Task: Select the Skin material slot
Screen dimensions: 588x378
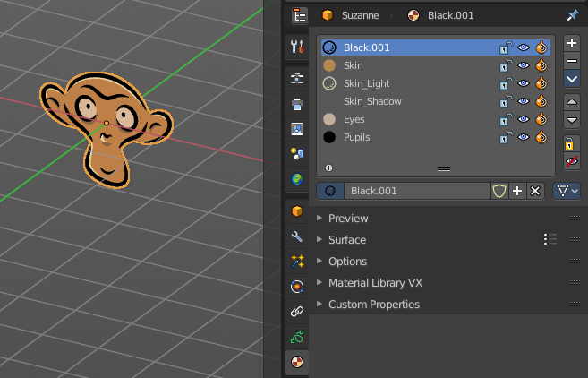Action: [x=435, y=65]
